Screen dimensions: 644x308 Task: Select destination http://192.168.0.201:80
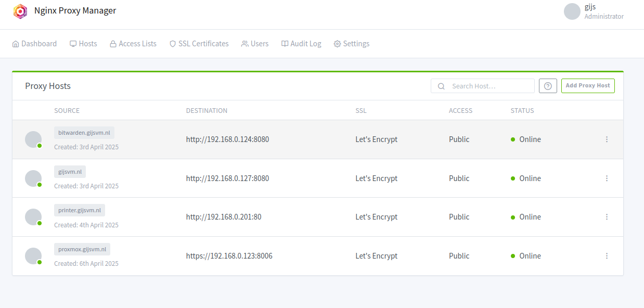tap(224, 217)
